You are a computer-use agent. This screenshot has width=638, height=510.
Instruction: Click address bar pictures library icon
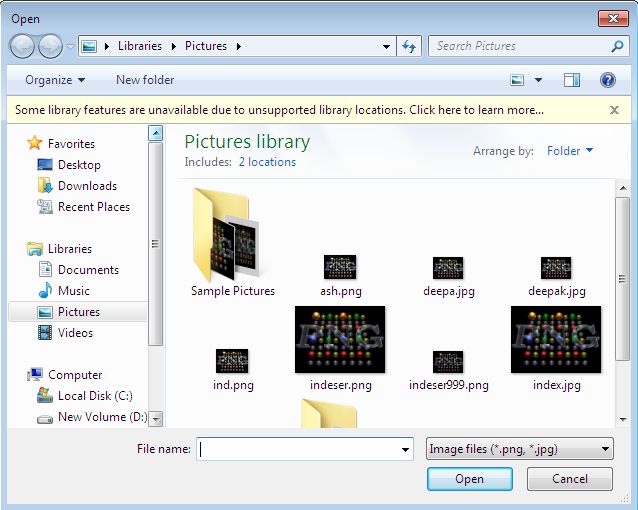point(89,46)
